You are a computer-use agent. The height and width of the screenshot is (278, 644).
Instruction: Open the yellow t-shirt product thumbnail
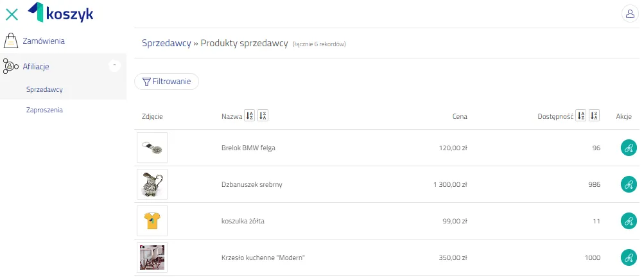(152, 221)
